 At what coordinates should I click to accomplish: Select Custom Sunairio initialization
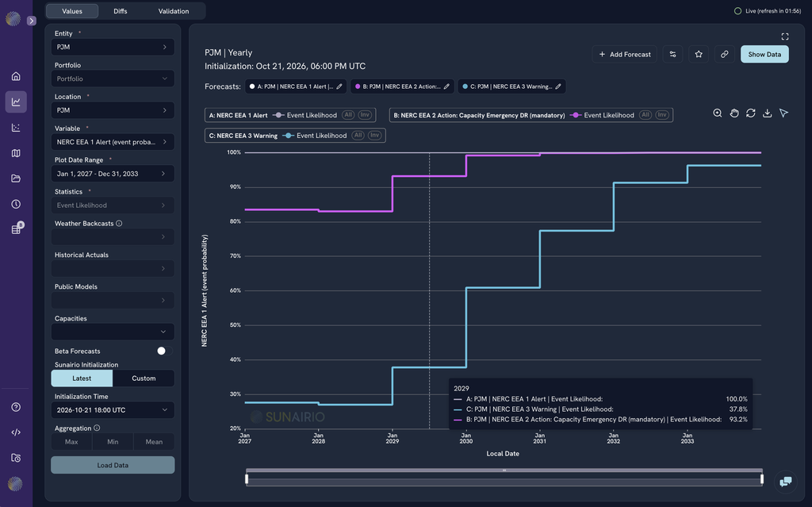click(x=144, y=378)
